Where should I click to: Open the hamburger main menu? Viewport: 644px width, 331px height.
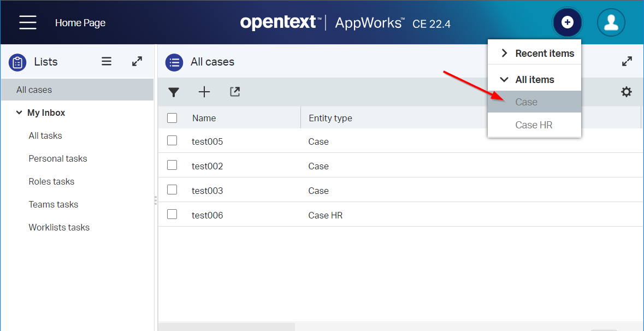pyautogui.click(x=28, y=22)
